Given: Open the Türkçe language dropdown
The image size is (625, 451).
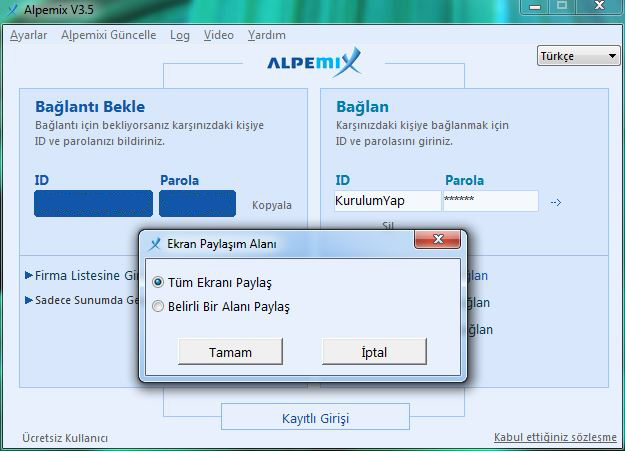Looking at the screenshot, I should pos(578,56).
